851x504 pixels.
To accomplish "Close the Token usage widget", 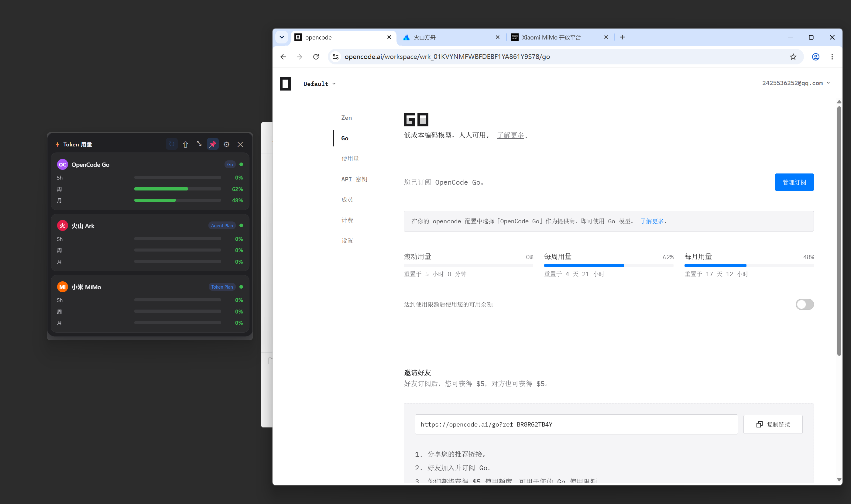I will click(240, 144).
